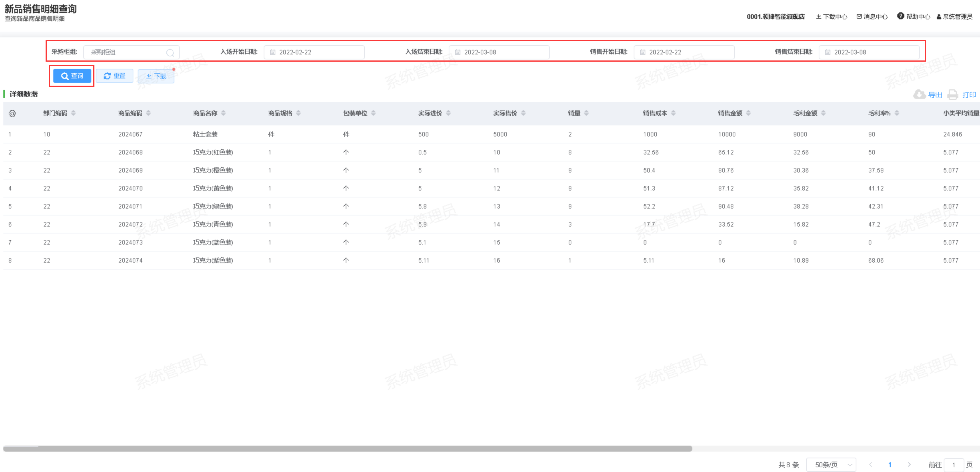Open 消息中心 envelope icon
Screen dimensions: 980x472
[859, 16]
